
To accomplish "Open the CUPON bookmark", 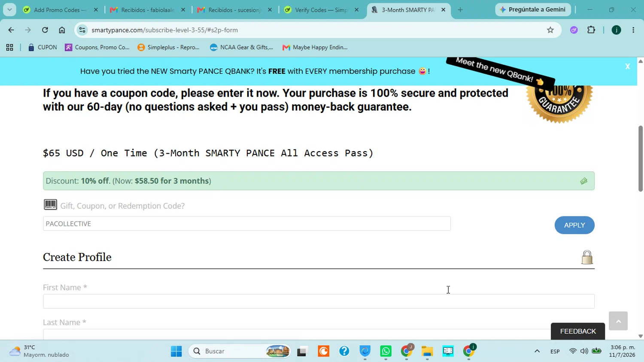I will tap(42, 47).
